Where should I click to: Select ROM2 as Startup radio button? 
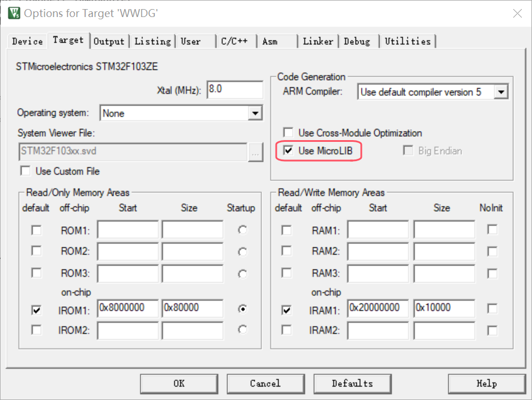point(242,252)
